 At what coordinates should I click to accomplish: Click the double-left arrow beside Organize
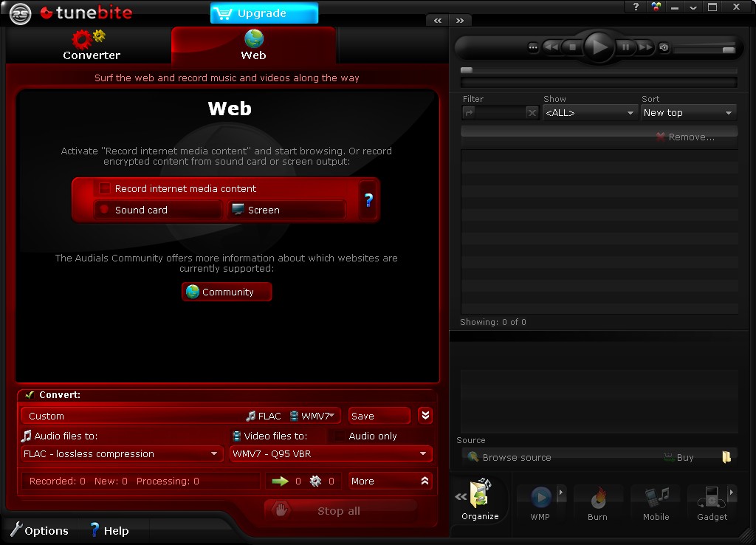[461, 496]
